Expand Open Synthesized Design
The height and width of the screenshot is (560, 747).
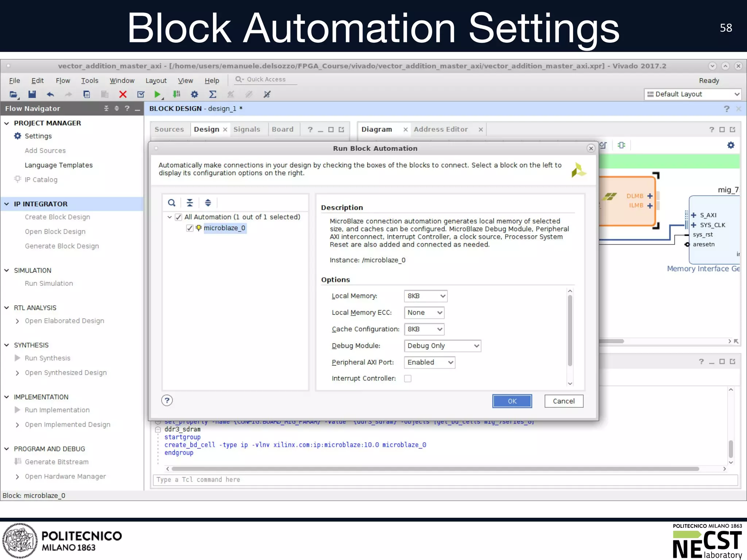17,373
